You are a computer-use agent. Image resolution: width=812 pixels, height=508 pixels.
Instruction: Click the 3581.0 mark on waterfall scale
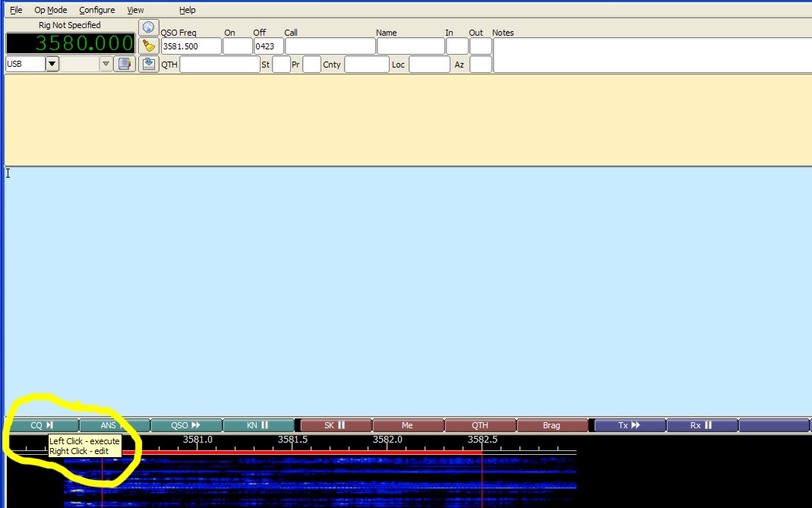(197, 440)
